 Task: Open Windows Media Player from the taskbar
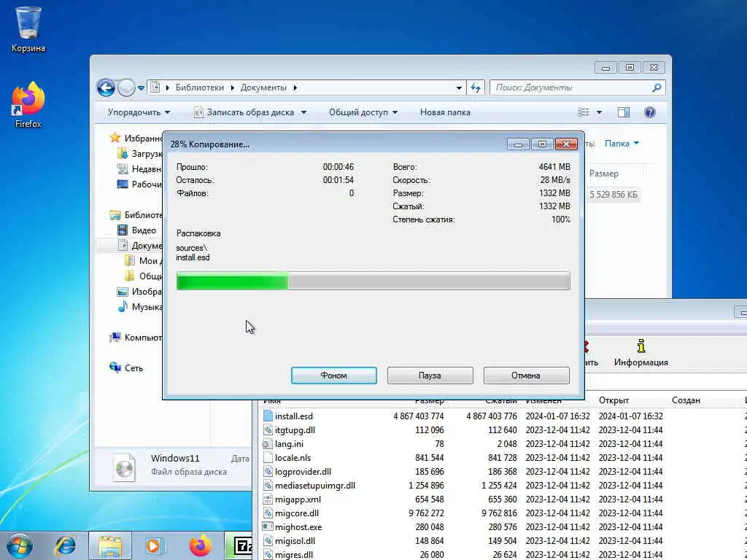click(x=154, y=545)
